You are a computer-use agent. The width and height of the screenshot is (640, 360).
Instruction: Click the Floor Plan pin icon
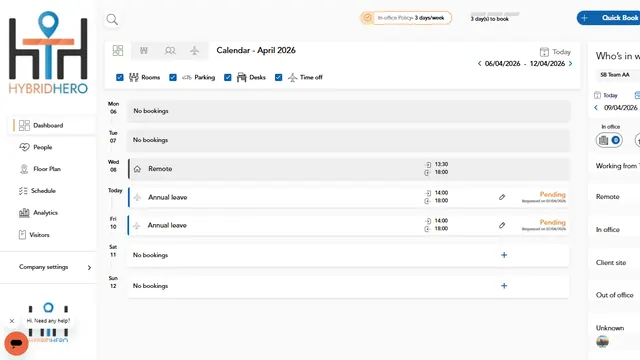point(24,169)
